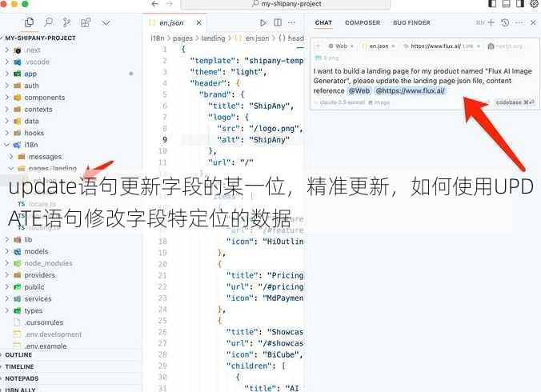541x392 pixels.
Task: Attach an image to chat
Action: 379,102
